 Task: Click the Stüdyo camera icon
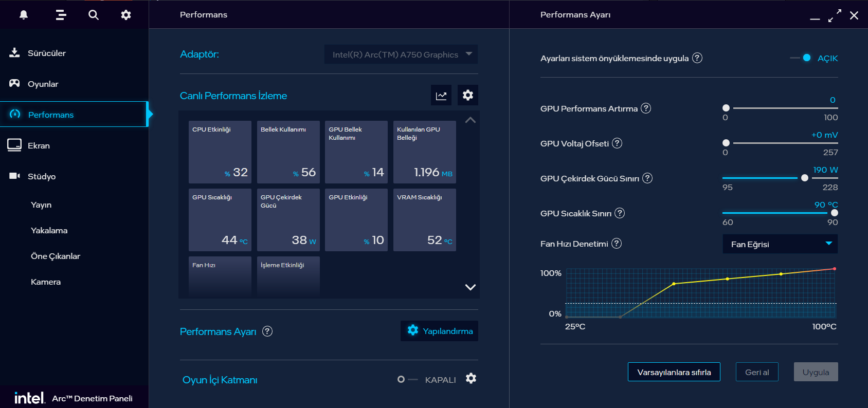[x=14, y=176]
